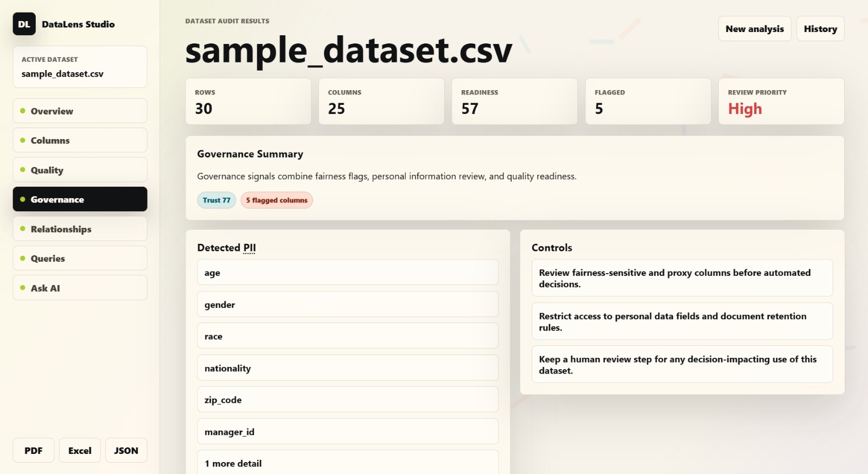Click the Review Priority High card

click(x=781, y=101)
